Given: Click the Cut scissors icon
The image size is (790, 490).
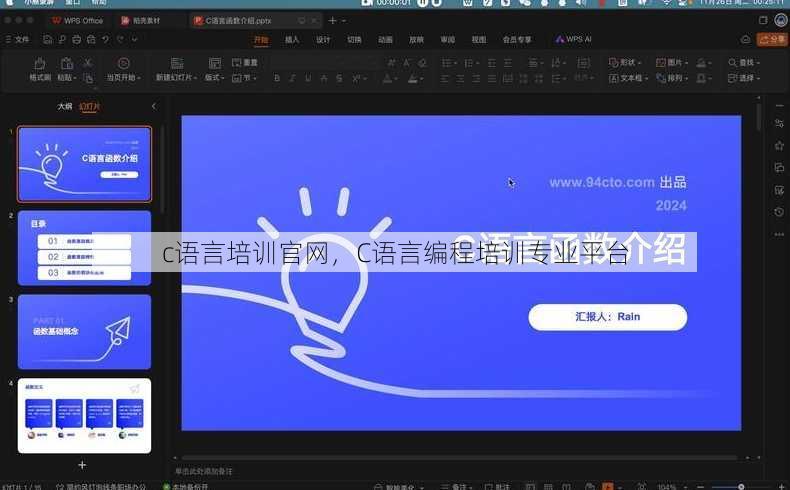Looking at the screenshot, I should pyautogui.click(x=88, y=63).
